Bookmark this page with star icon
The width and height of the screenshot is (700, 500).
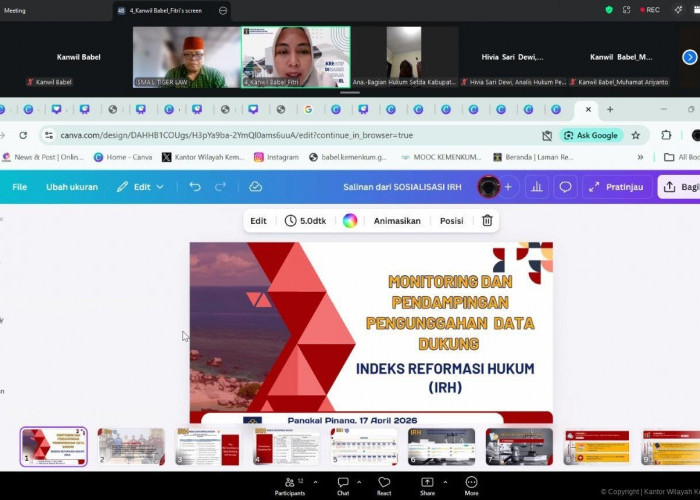636,135
